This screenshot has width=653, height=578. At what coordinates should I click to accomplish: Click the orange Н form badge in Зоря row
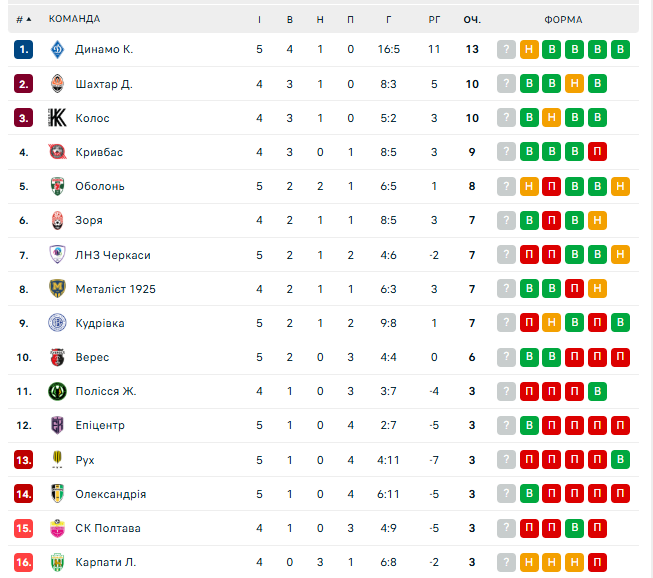tap(598, 220)
